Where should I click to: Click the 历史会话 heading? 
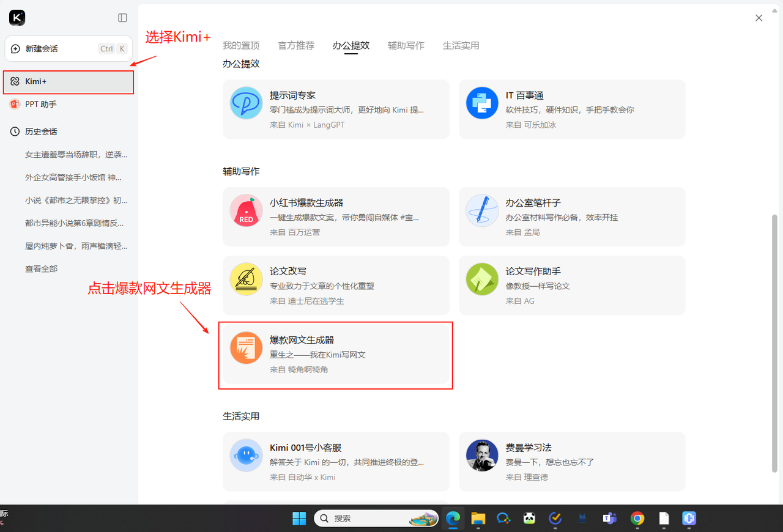(41, 131)
